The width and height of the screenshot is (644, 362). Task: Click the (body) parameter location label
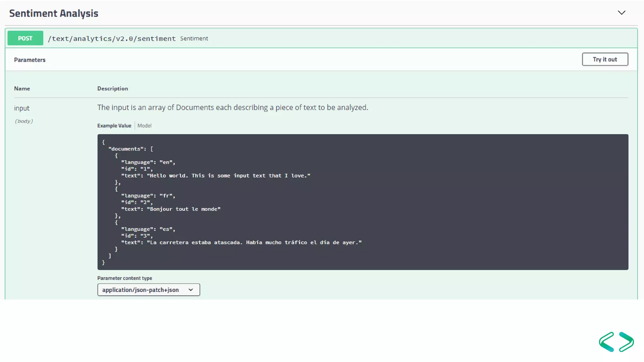(x=24, y=121)
